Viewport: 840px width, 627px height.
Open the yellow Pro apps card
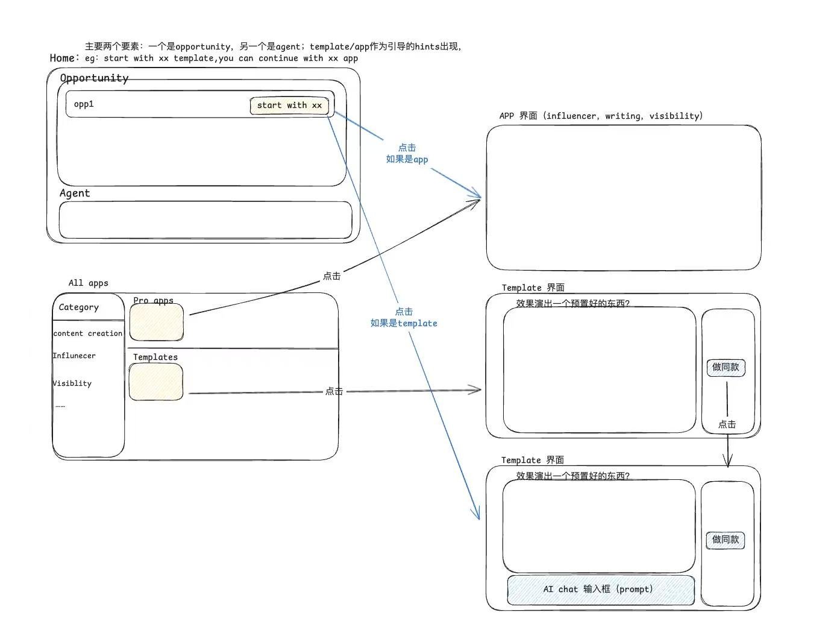tap(157, 322)
